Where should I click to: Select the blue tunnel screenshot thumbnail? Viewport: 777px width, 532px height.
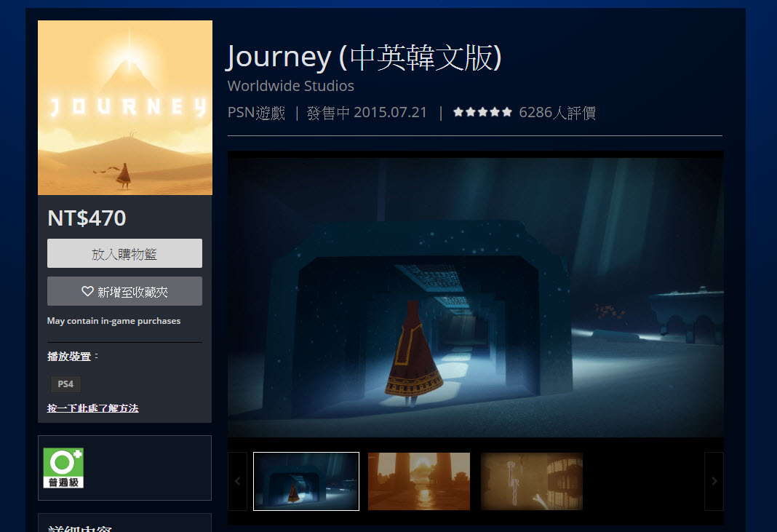pyautogui.click(x=306, y=481)
